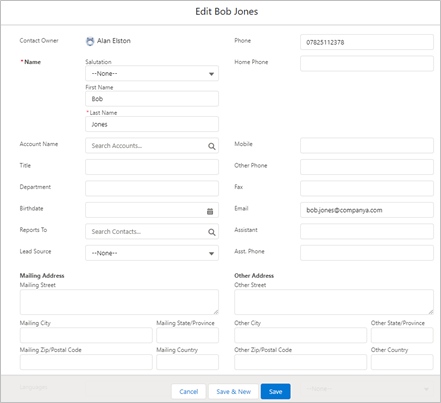Cancel editing the contact
Screen dimensions: 441x403
pos(189,391)
